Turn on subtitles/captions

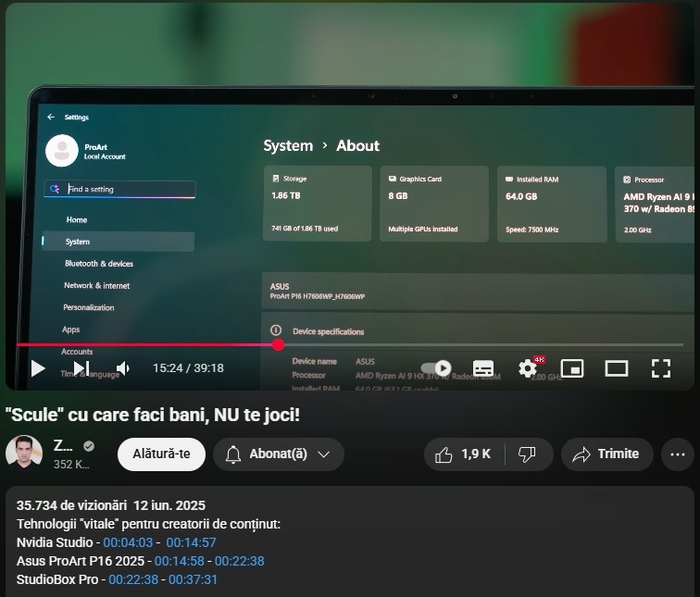tap(483, 368)
